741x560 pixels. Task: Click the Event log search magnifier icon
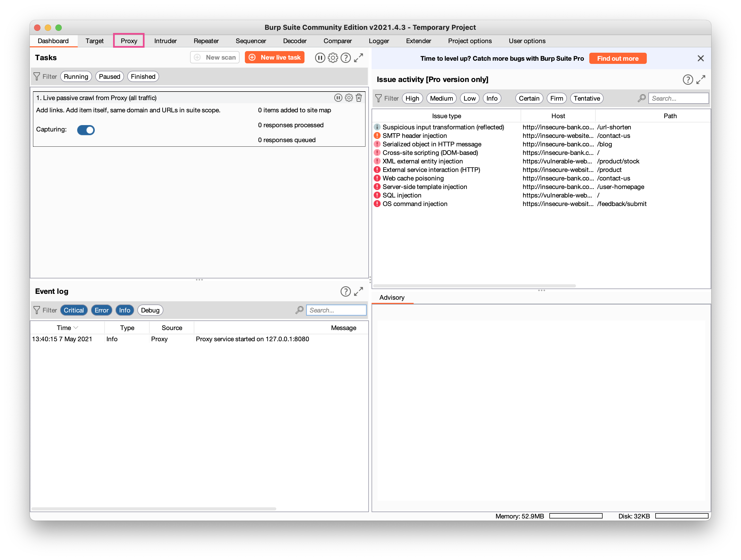tap(299, 311)
